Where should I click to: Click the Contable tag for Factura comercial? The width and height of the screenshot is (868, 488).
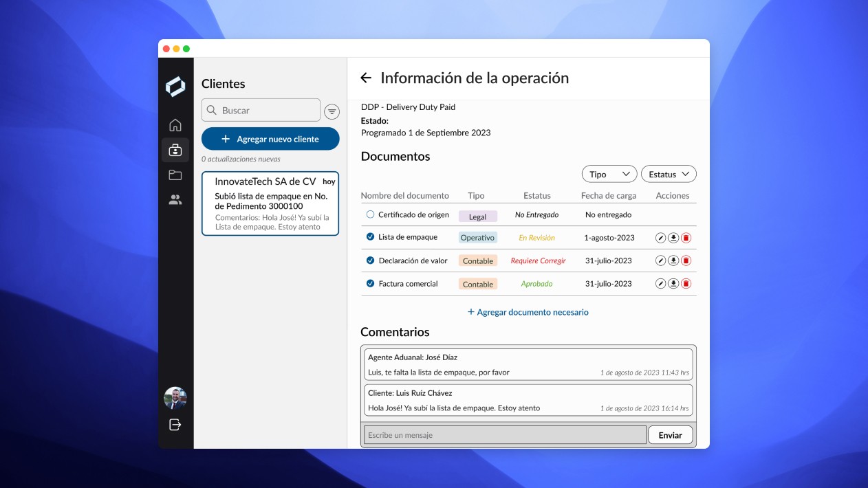pos(477,284)
